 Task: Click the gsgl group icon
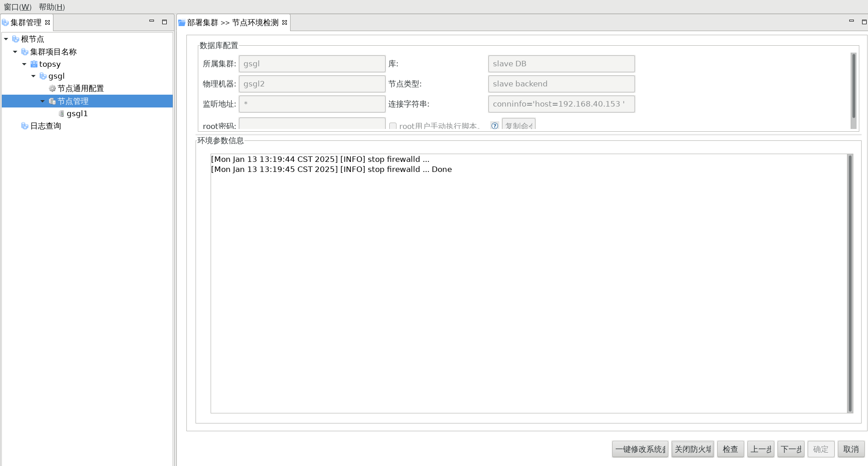[43, 76]
